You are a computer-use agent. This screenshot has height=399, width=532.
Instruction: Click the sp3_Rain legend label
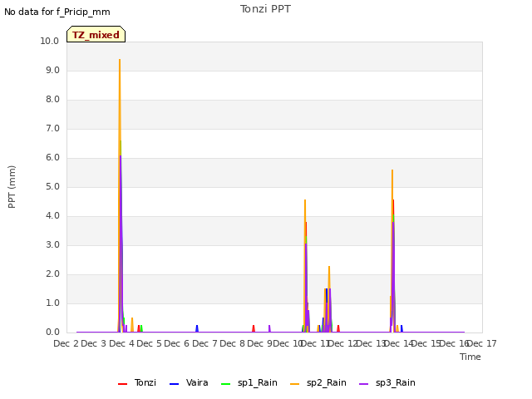[x=396, y=382]
